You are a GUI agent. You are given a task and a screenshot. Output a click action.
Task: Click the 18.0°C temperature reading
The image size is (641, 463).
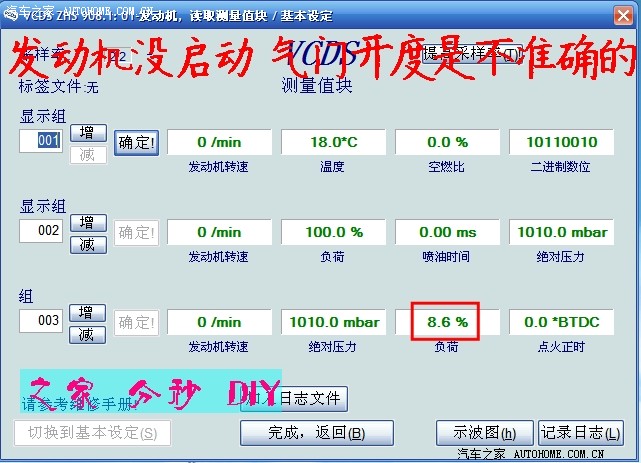(x=331, y=142)
